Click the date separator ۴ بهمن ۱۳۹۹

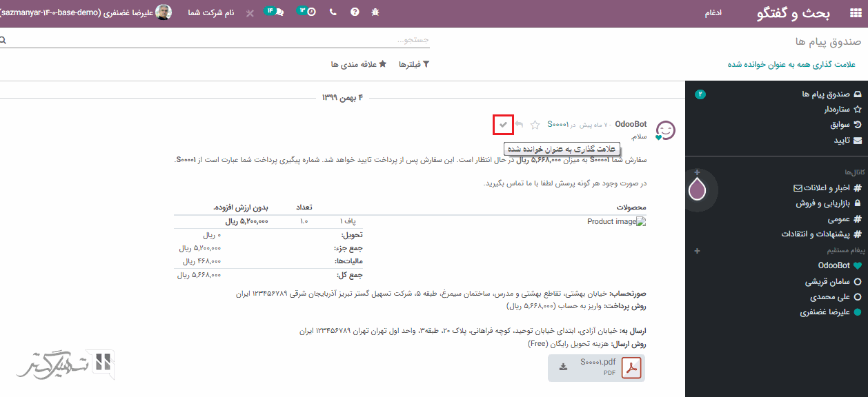[342, 97]
